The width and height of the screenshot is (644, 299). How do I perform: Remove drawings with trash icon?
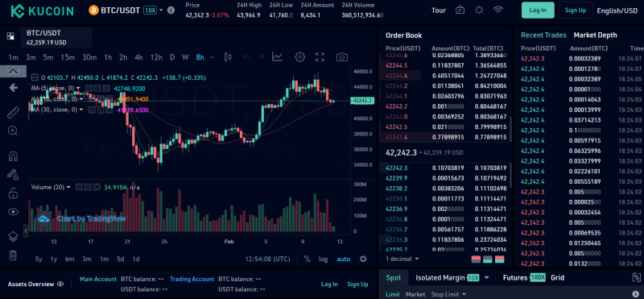13,255
